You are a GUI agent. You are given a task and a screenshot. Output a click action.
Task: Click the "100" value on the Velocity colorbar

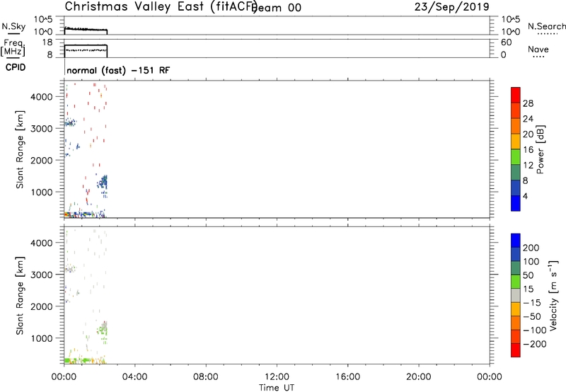click(531, 262)
